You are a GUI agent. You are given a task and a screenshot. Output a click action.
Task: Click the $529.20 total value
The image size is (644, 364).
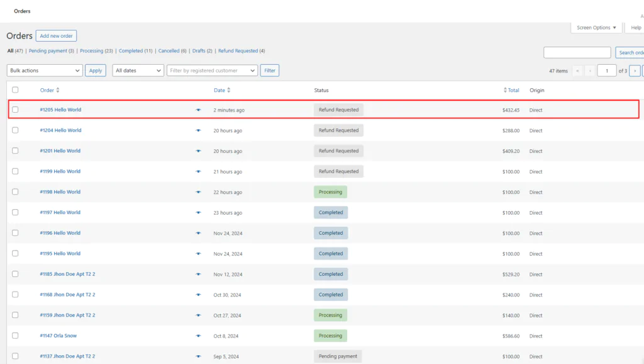tap(511, 275)
